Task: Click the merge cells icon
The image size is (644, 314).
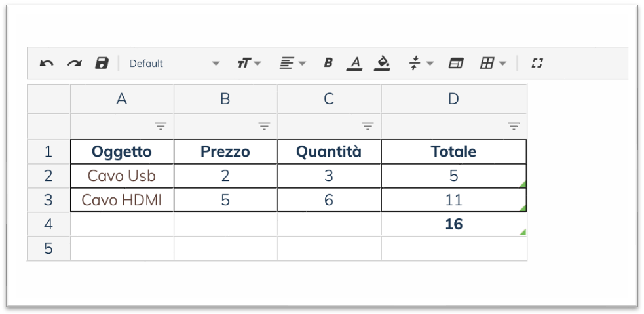Action: pyautogui.click(x=455, y=64)
